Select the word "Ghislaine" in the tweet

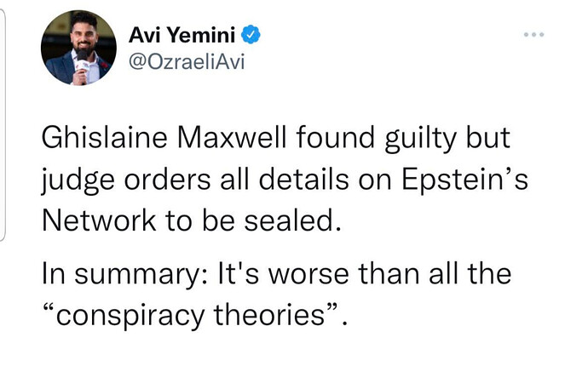(104, 138)
